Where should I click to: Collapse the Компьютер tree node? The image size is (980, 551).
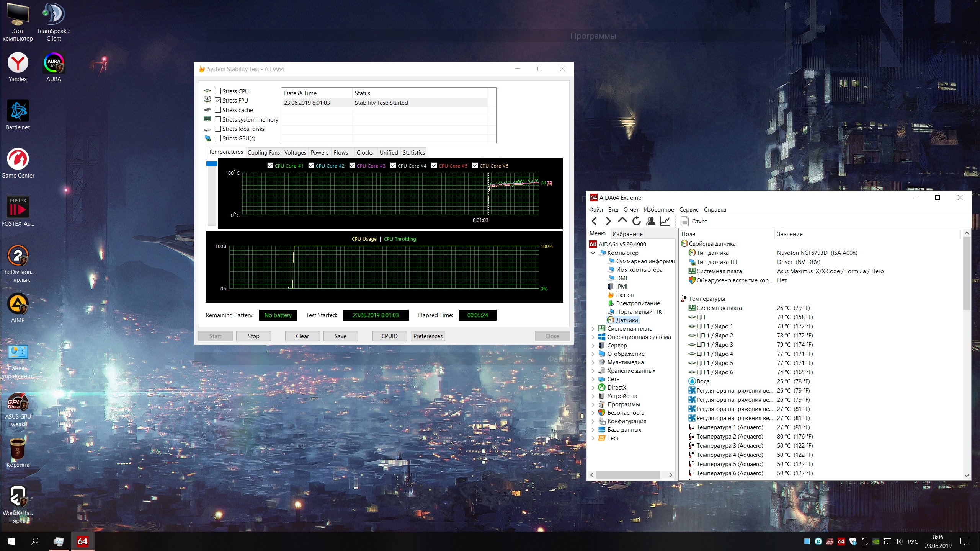(x=593, y=253)
